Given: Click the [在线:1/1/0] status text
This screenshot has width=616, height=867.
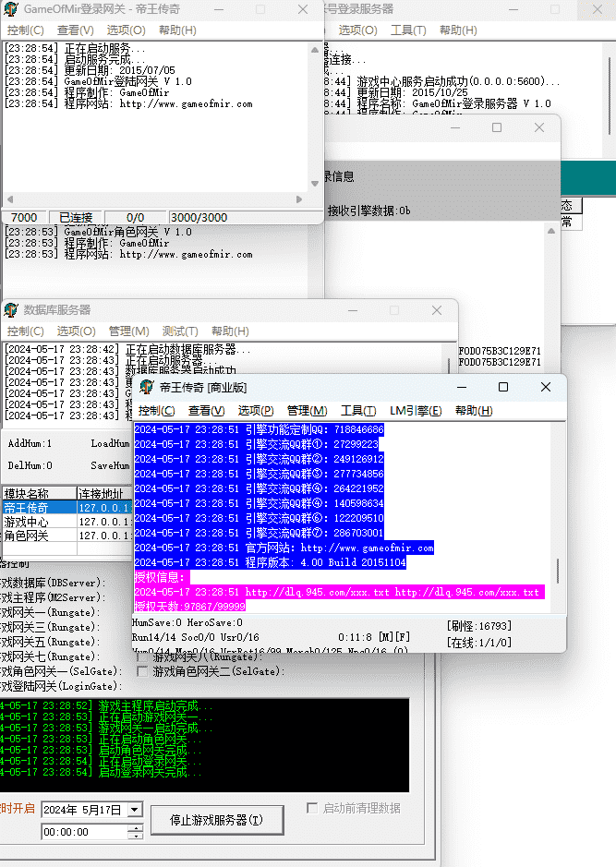Looking at the screenshot, I should 479,643.
